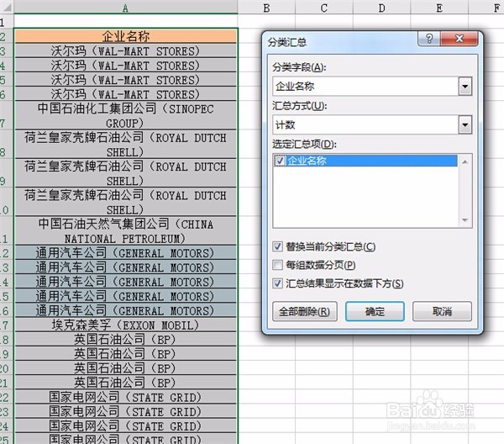Cancel with the 取消 button
This screenshot has width=504, height=444.
click(x=443, y=311)
